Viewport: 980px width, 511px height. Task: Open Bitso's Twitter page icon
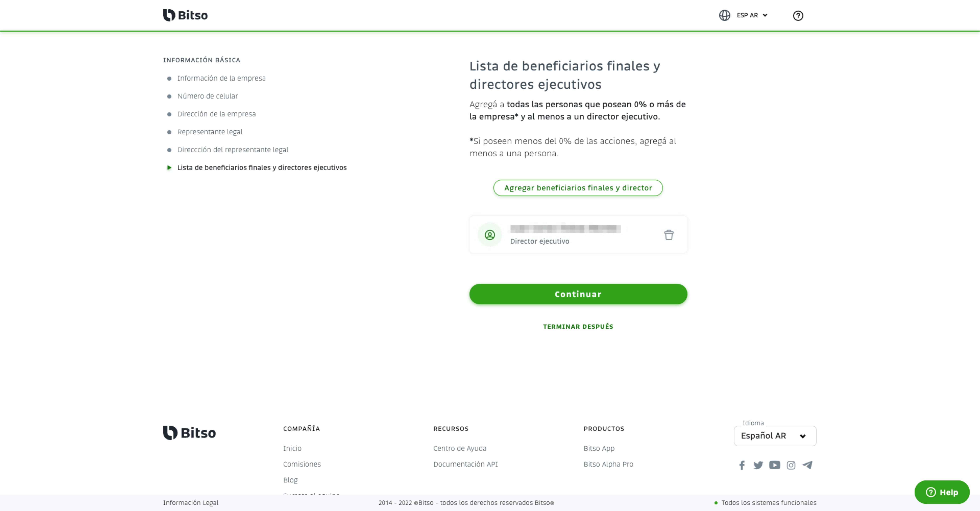tap(758, 465)
